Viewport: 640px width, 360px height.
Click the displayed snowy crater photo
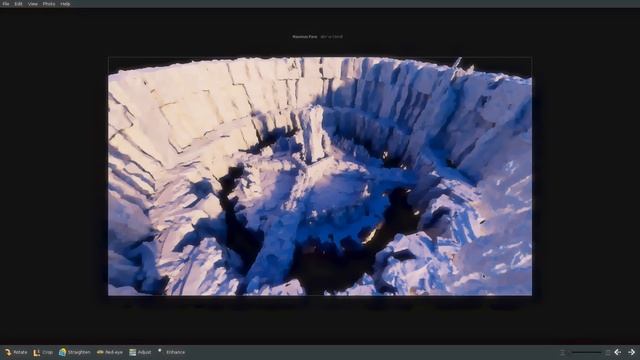320,176
